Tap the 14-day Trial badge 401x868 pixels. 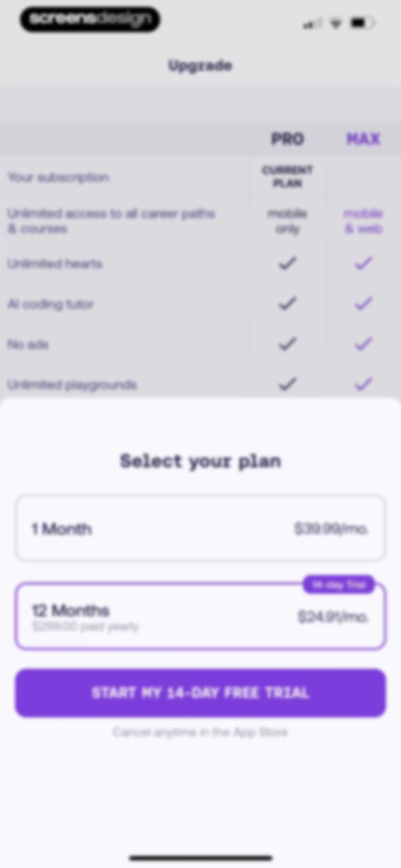pos(339,585)
